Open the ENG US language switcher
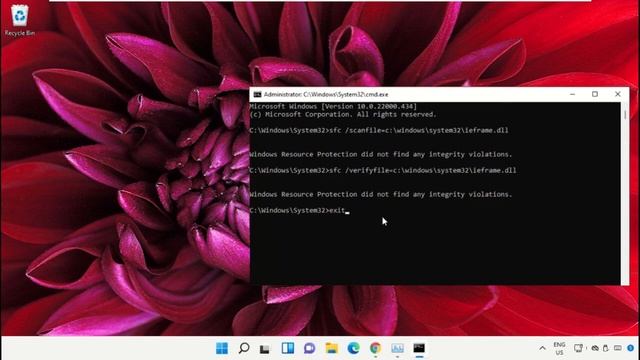 (559, 348)
